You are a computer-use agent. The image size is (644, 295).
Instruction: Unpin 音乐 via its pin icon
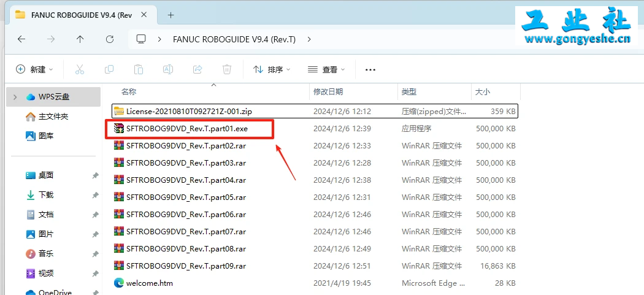coord(95,254)
